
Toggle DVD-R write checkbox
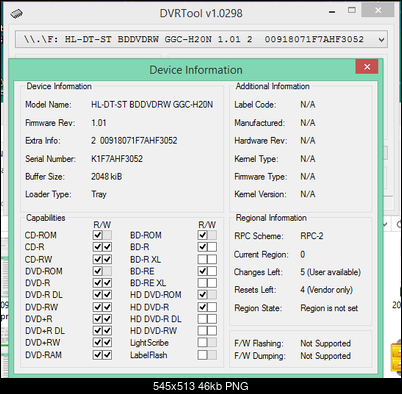point(107,283)
